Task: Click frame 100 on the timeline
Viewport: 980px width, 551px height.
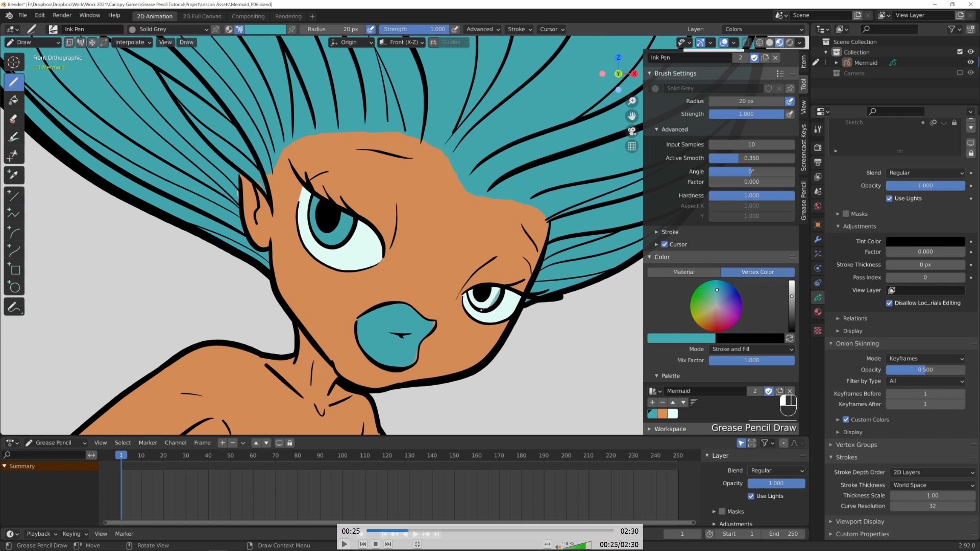Action: pyautogui.click(x=342, y=455)
